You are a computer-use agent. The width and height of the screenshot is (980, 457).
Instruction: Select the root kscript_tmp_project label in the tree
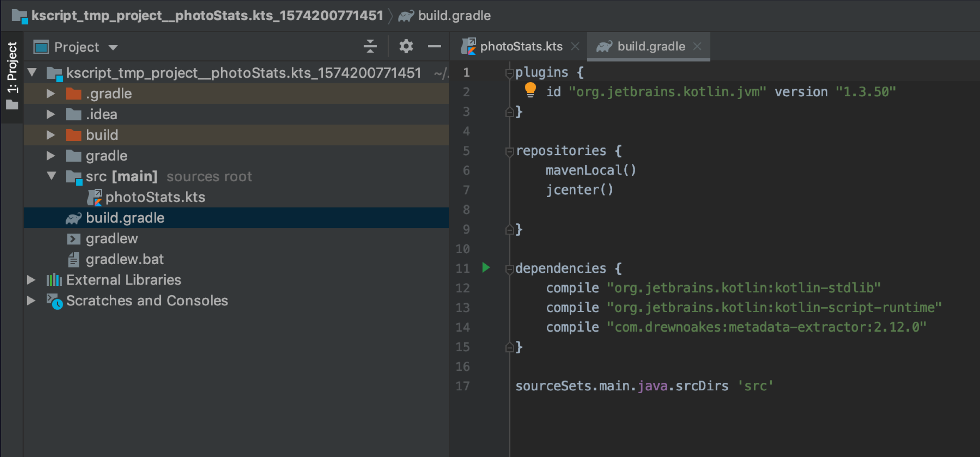[x=244, y=73]
